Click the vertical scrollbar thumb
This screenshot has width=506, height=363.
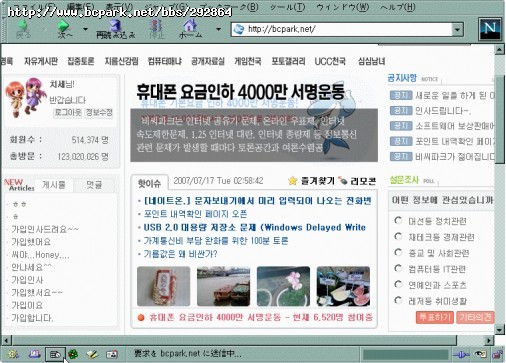tap(499, 118)
